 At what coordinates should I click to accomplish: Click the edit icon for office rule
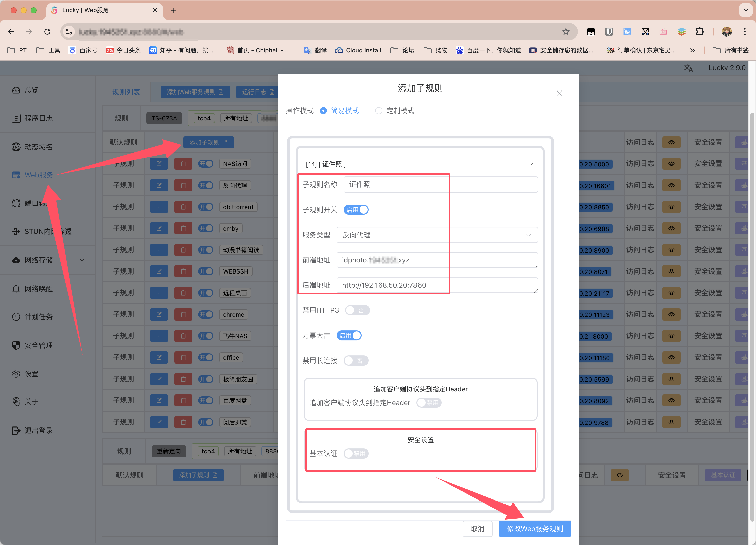(x=159, y=357)
